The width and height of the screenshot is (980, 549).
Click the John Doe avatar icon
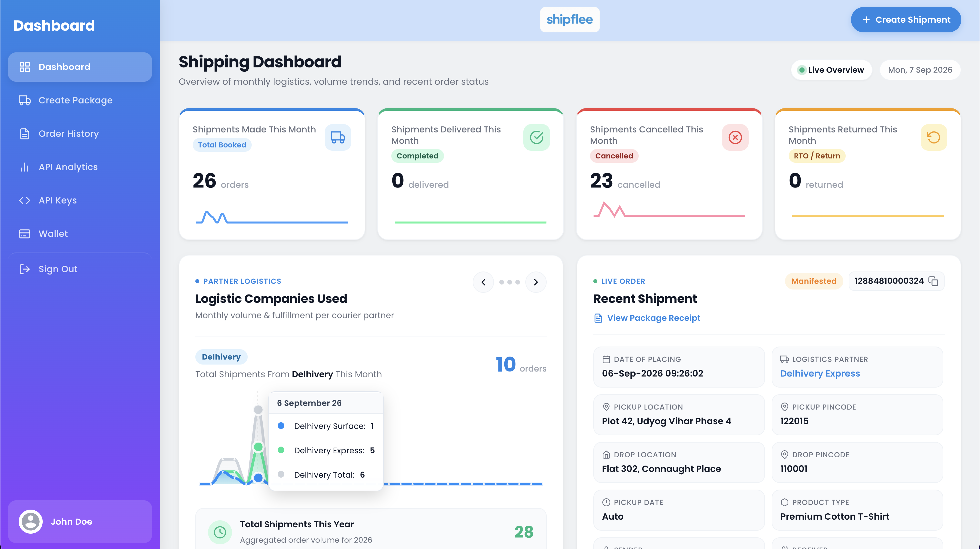[30, 522]
